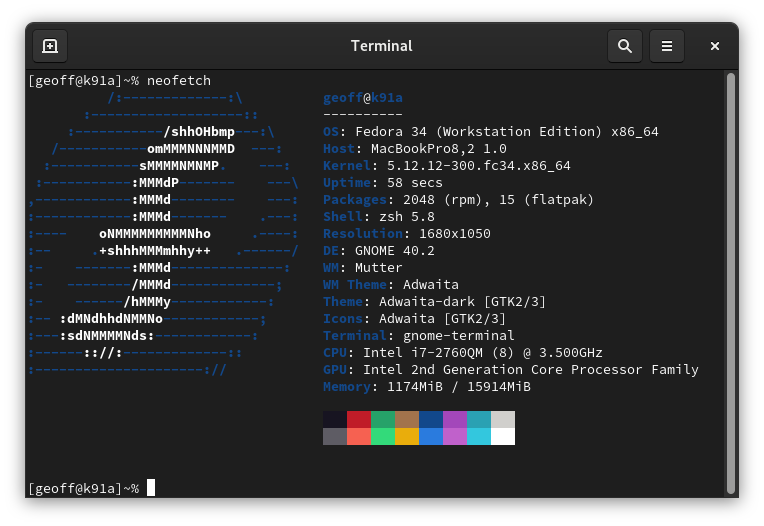Click the brown color block in top row
This screenshot has height=526, width=764.
(x=407, y=419)
